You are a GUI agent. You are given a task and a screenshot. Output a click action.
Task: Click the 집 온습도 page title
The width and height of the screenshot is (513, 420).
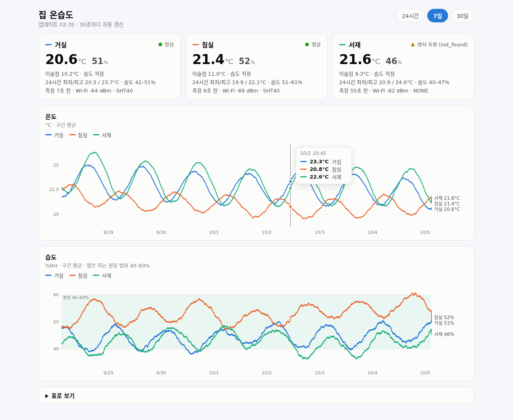(x=56, y=15)
